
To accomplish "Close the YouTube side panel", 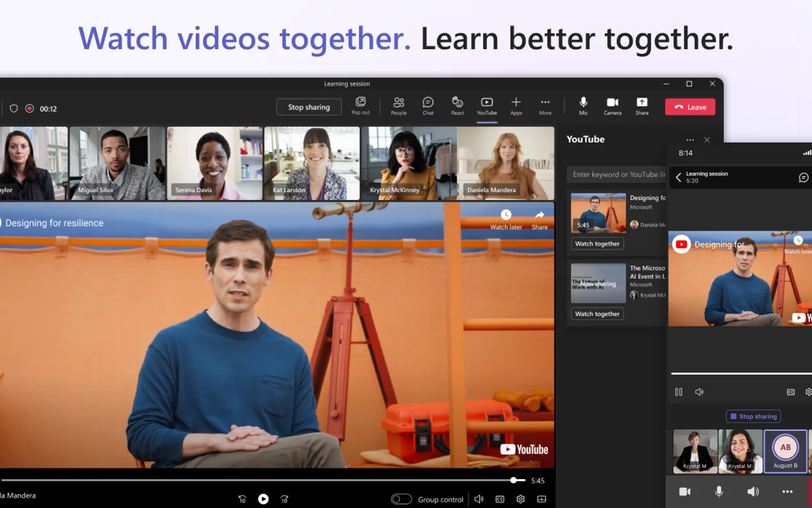I will (x=707, y=140).
